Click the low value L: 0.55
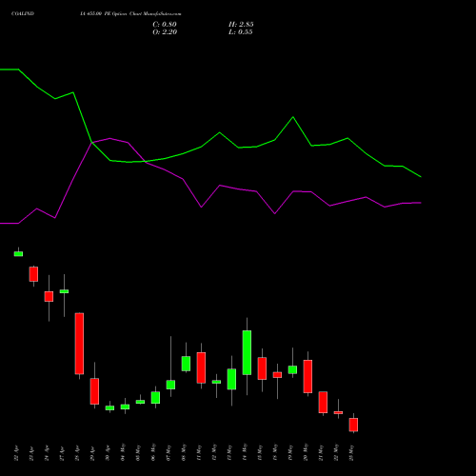The image size is (476, 476). [241, 32]
